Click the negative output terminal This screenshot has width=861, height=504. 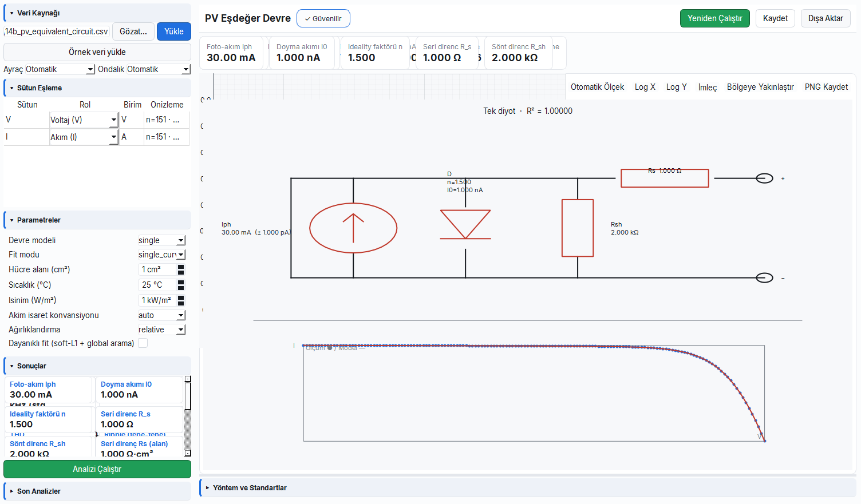(764, 278)
